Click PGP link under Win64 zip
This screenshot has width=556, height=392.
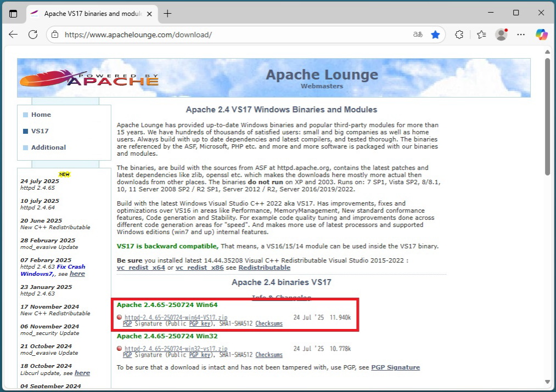(x=127, y=323)
